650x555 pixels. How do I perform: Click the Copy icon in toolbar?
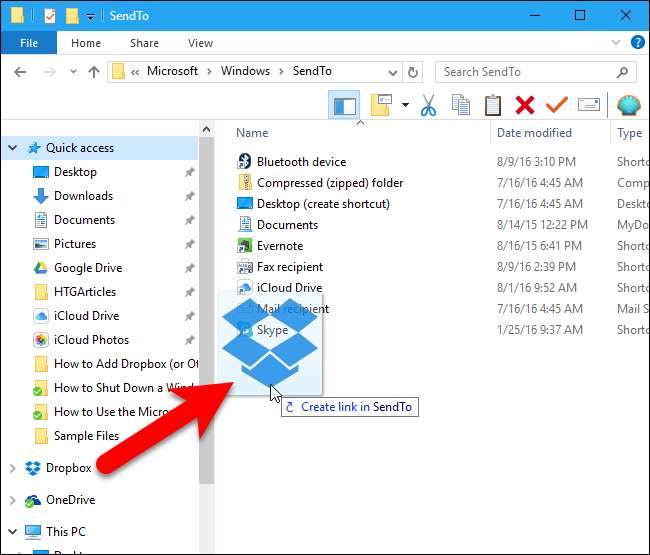461,105
